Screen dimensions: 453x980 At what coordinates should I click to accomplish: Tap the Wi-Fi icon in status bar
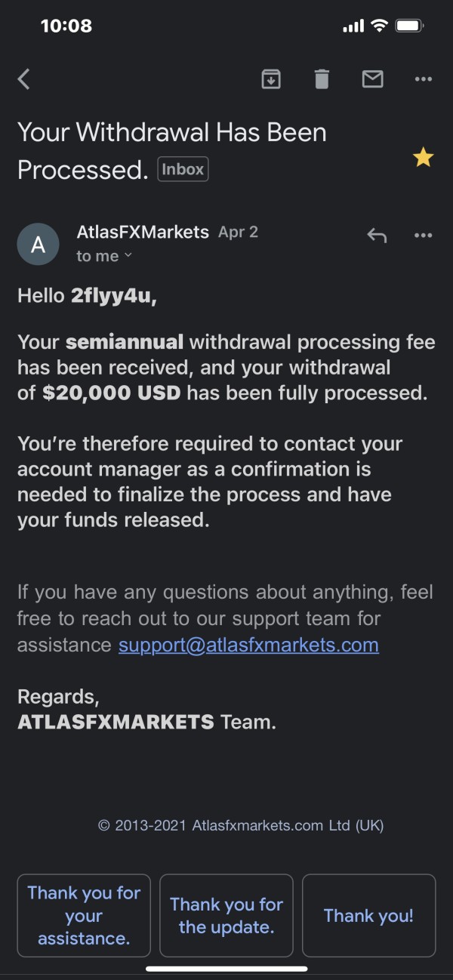pyautogui.click(x=378, y=26)
